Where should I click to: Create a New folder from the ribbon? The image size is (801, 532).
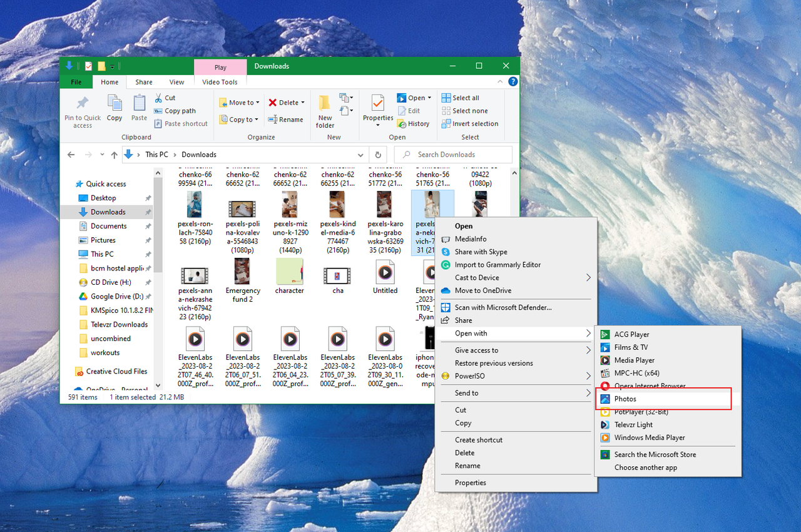click(x=324, y=111)
